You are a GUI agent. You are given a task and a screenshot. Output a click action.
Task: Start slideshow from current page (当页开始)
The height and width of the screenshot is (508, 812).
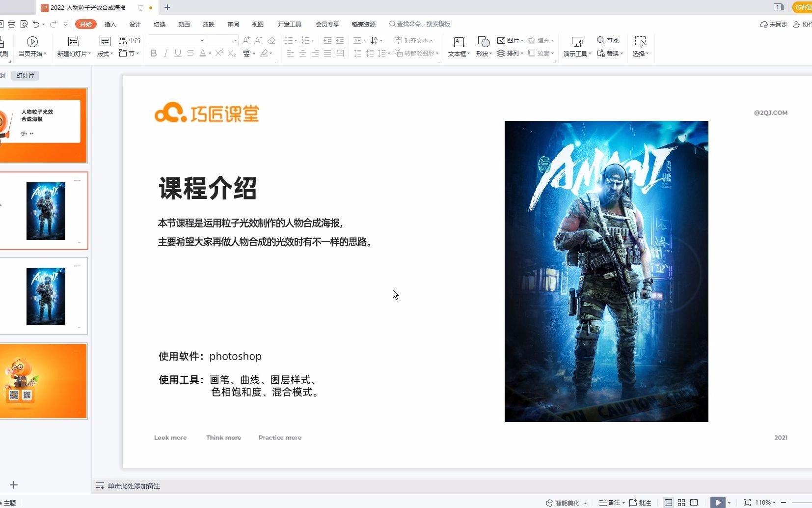click(x=32, y=47)
